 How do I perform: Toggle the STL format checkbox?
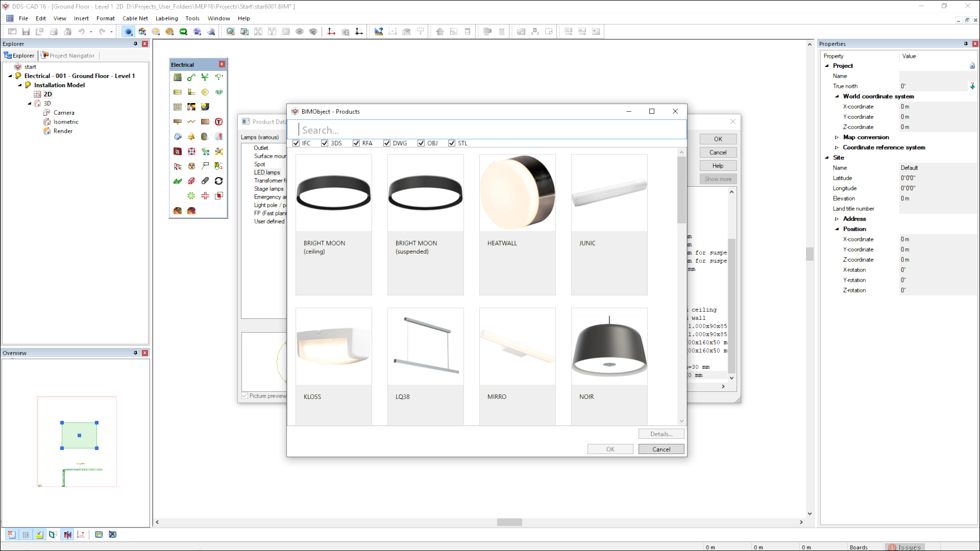pos(452,143)
